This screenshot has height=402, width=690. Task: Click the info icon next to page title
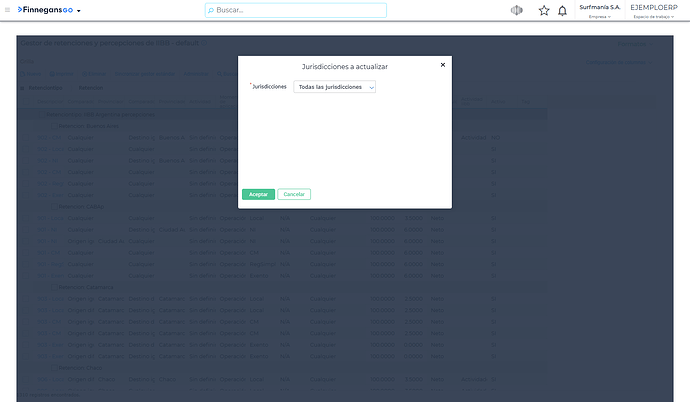pyautogui.click(x=204, y=43)
